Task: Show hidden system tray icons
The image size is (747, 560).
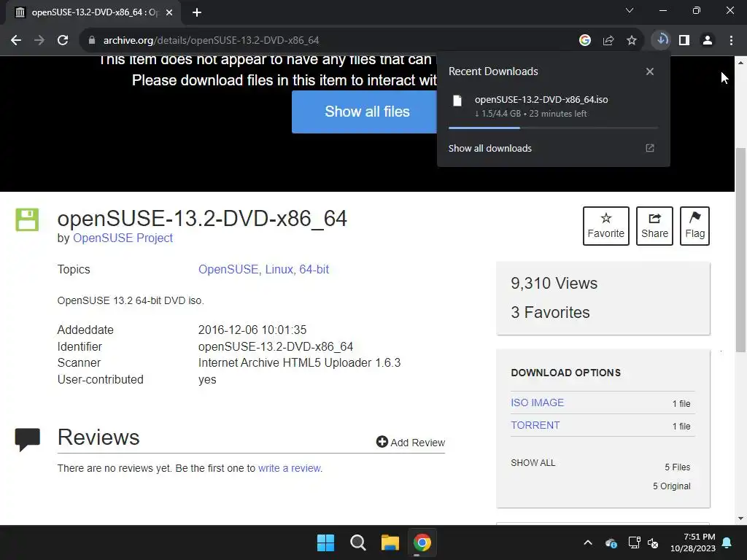Action: 588,542
